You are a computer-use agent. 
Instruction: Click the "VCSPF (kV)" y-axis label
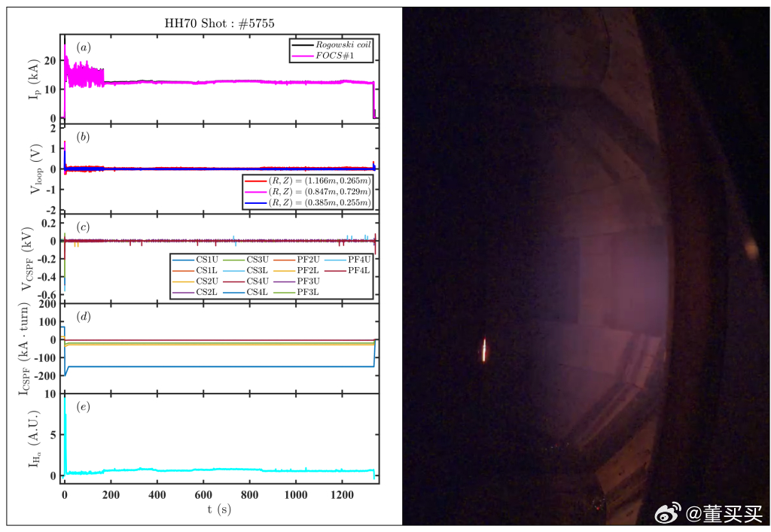(x=26, y=258)
